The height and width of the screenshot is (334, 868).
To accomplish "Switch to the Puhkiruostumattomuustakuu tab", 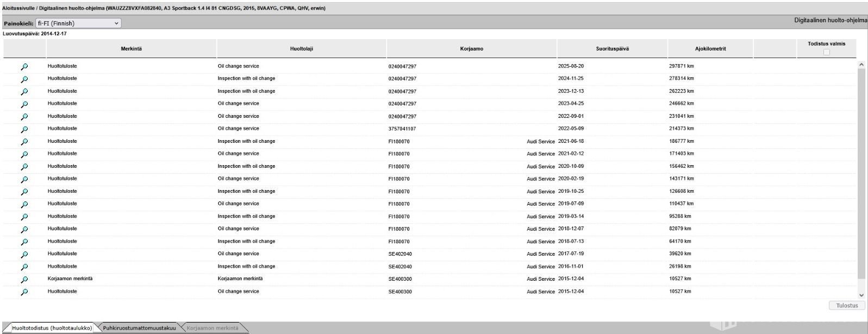I will coord(139,328).
